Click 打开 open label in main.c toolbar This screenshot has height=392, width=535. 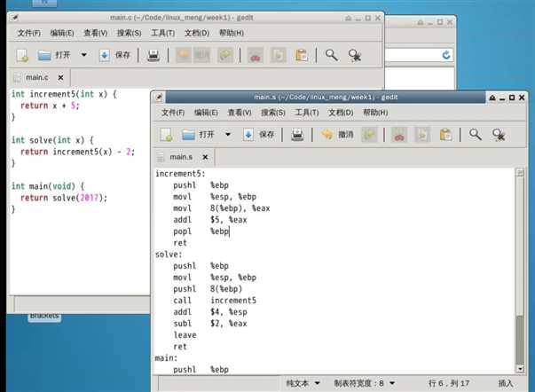click(x=63, y=55)
